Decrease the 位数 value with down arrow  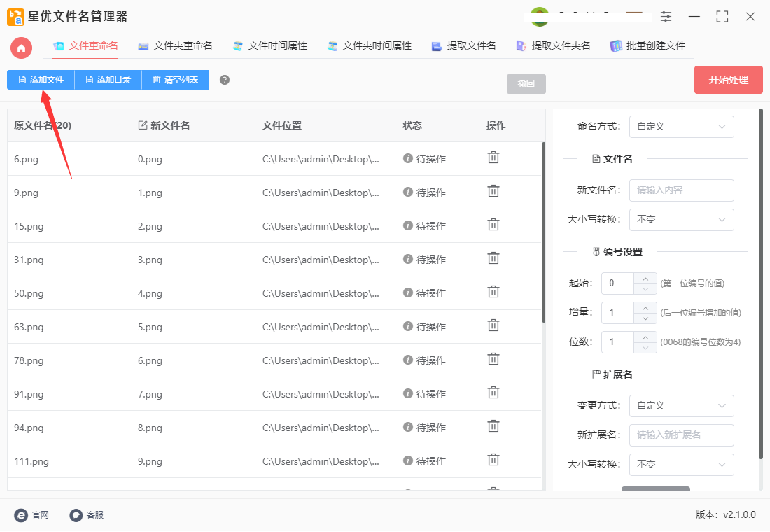click(645, 349)
